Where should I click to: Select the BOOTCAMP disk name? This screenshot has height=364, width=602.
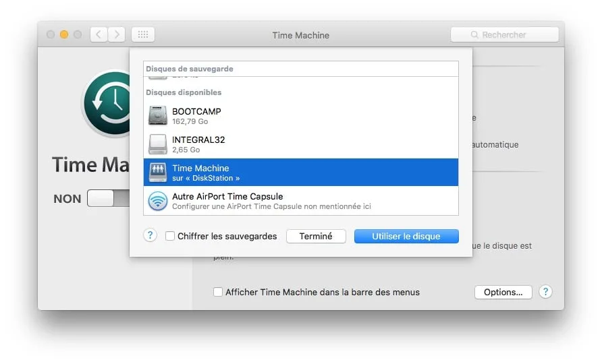196,111
